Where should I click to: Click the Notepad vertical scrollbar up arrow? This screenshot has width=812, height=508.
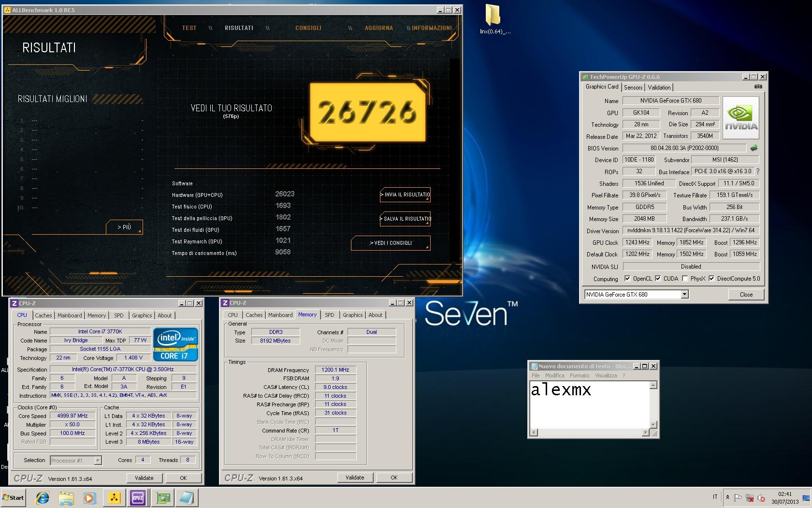653,385
